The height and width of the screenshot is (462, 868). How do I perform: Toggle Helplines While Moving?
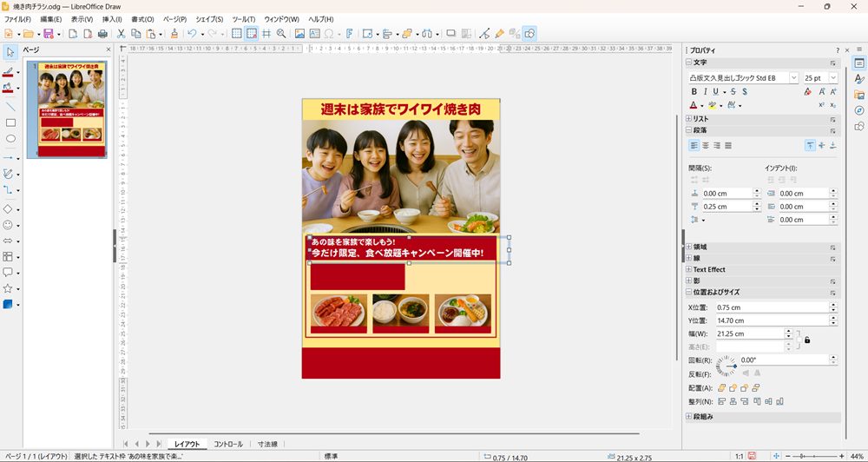click(x=266, y=34)
